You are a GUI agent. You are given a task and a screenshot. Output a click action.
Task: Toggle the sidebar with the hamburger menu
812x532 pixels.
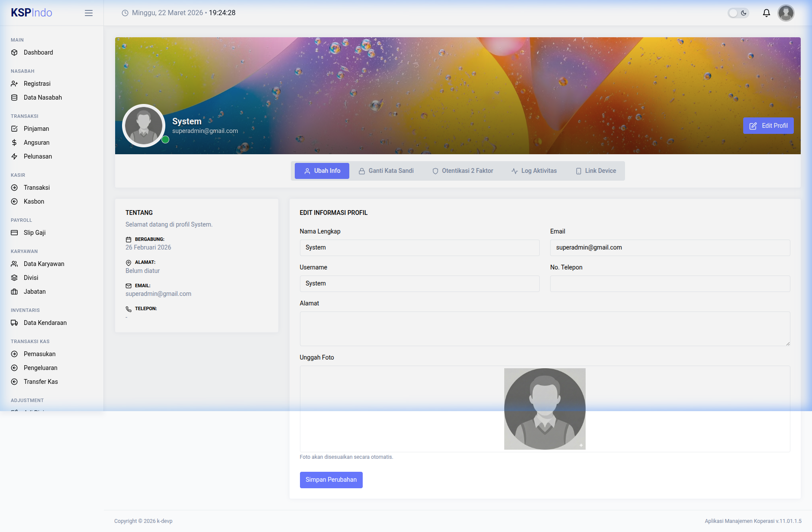tap(88, 13)
